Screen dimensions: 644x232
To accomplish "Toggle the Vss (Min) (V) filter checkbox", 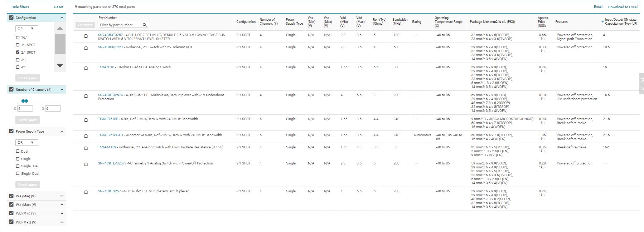I will pos(11,196).
